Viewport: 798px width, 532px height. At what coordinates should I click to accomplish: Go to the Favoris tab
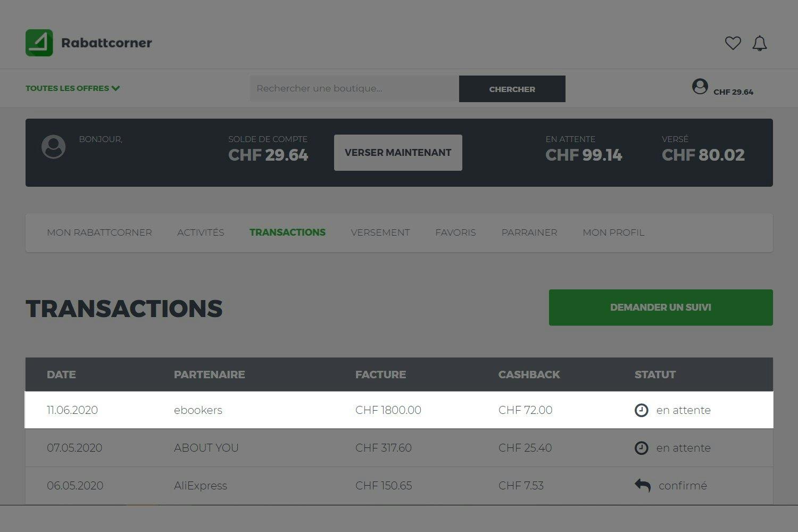(x=455, y=232)
